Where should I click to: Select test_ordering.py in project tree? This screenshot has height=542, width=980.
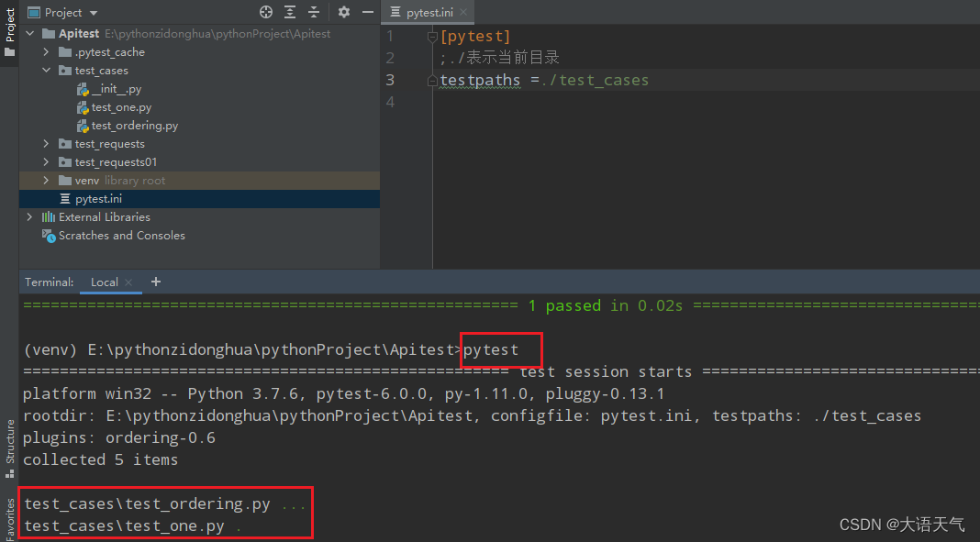pyautogui.click(x=134, y=126)
